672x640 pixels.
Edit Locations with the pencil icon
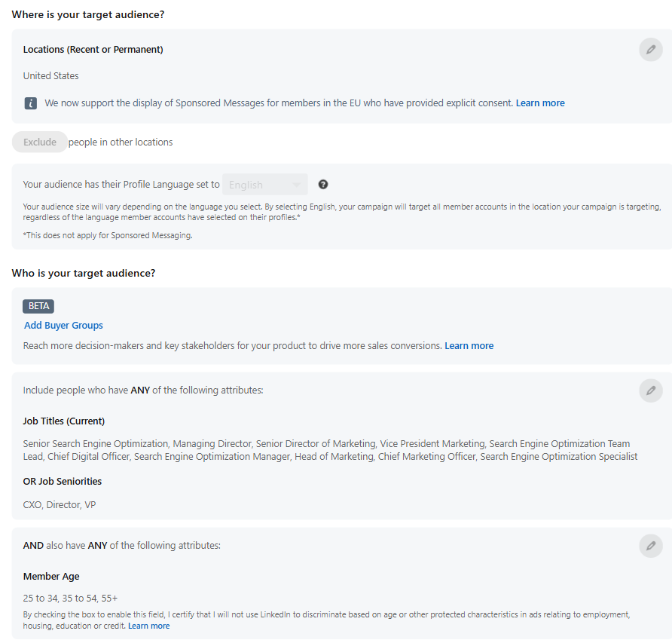[x=651, y=50]
